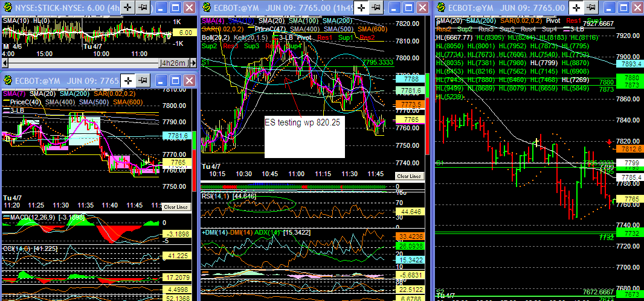Clear Lines in the 1h49 YM chart
The width and height of the screenshot is (644, 301).
pos(409,176)
